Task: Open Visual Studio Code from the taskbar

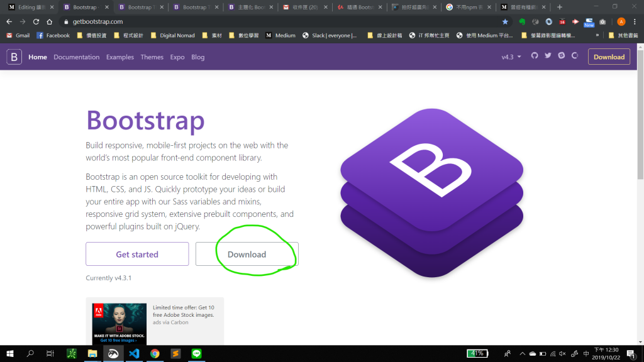Action: coord(134,353)
